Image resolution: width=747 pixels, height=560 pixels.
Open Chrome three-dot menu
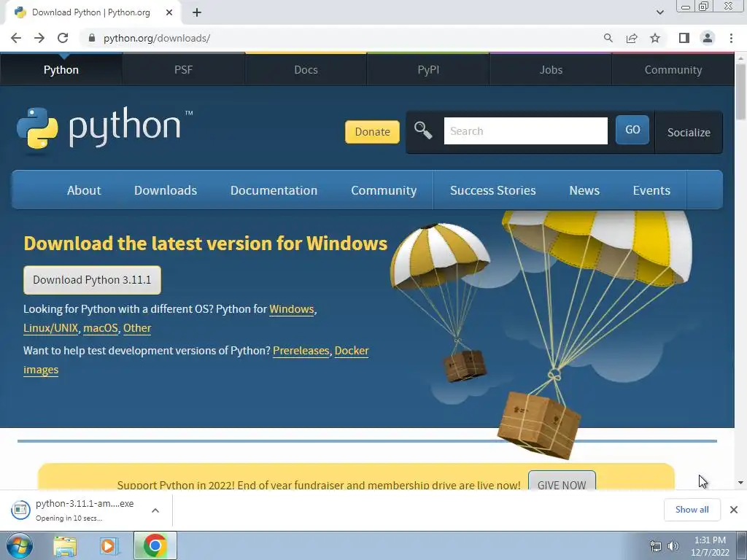[x=731, y=38]
